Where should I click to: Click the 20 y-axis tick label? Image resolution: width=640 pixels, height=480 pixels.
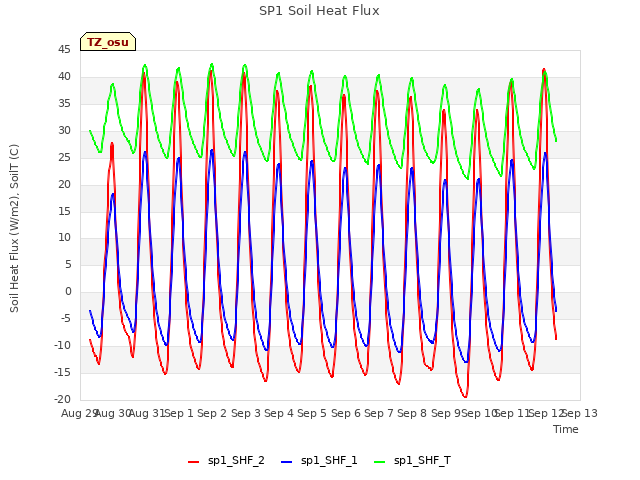(x=64, y=184)
